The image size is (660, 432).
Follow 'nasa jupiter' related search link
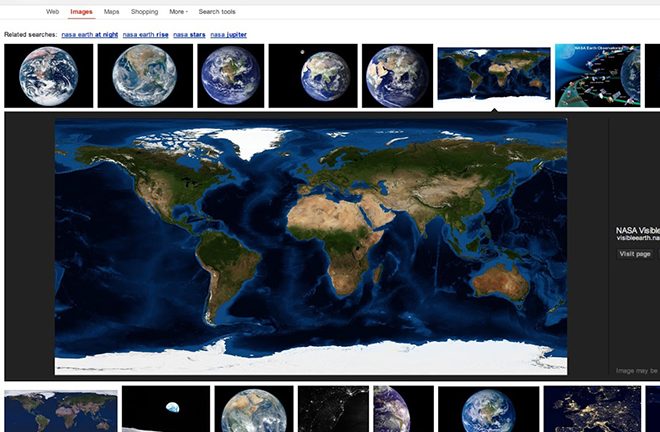tap(228, 35)
